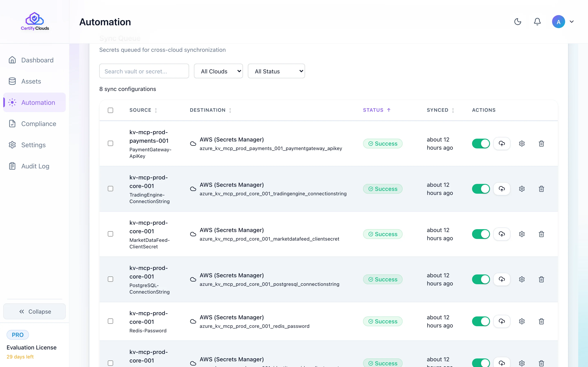Enable dark mode with the moon icon
This screenshot has height=367, width=588.
tap(518, 22)
